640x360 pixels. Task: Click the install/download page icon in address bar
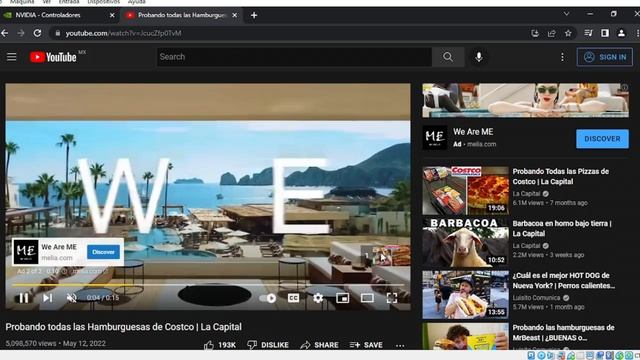[x=535, y=33]
